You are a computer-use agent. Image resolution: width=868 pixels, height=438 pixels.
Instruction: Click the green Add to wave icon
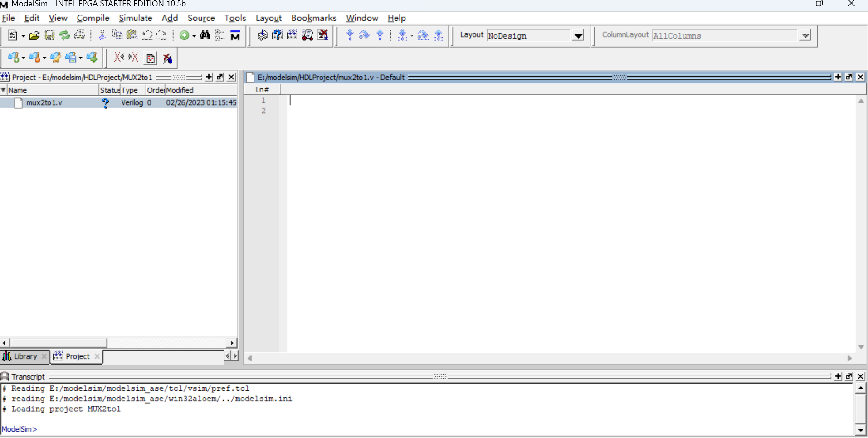tap(184, 35)
